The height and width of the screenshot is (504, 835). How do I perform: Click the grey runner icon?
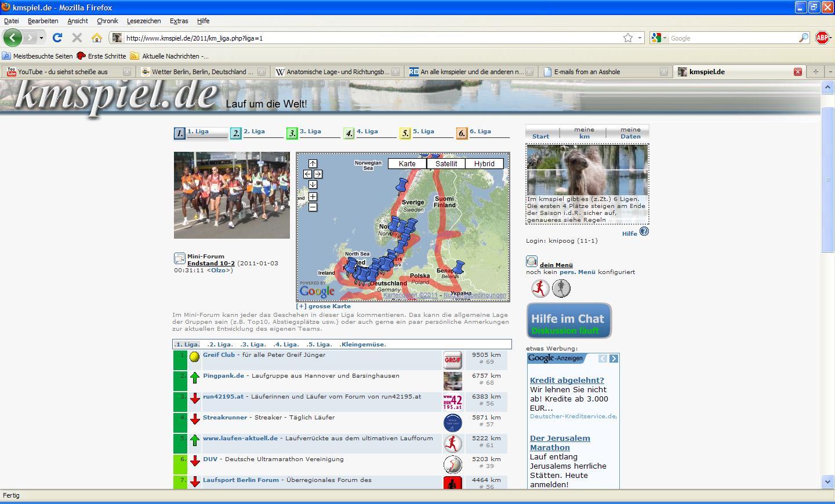tap(561, 288)
